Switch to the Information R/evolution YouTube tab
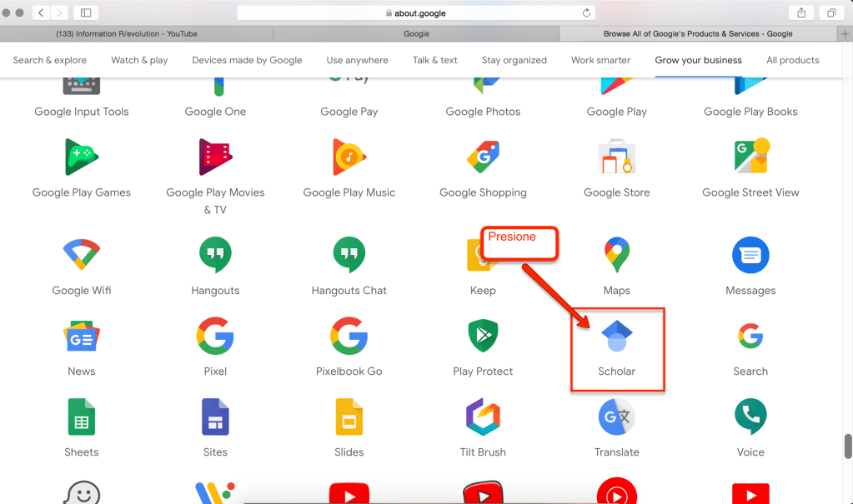This screenshot has height=504, width=853. click(137, 33)
